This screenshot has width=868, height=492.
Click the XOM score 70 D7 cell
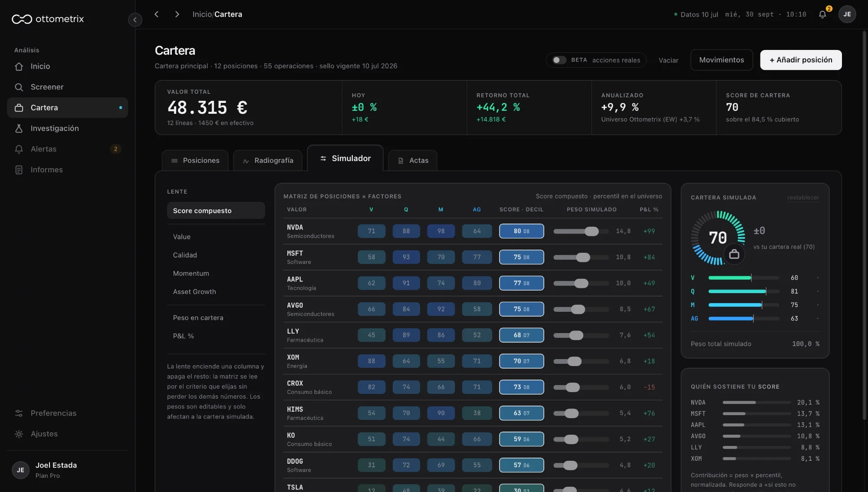(x=521, y=361)
